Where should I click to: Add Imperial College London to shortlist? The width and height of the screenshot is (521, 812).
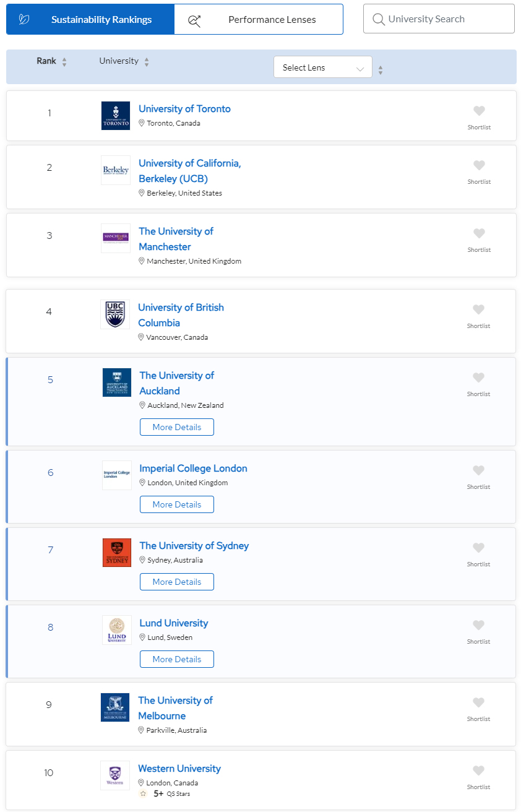tap(478, 471)
